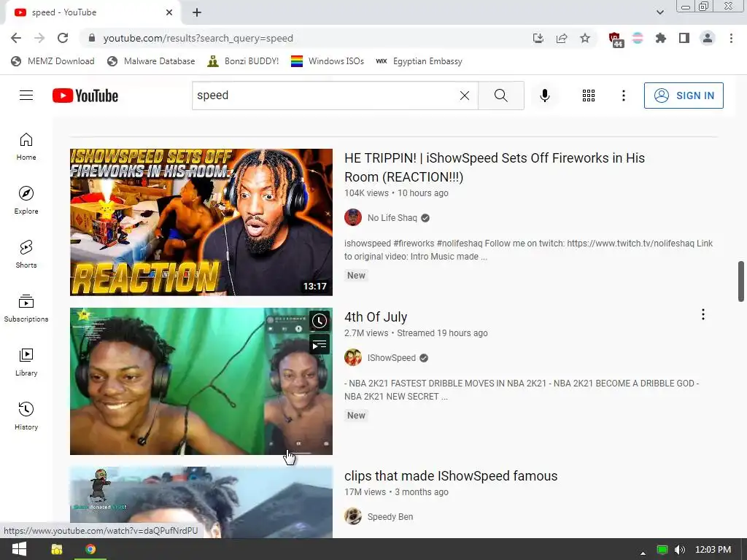Search with your voice microphone
Viewport: 747px width, 560px height.
point(544,96)
